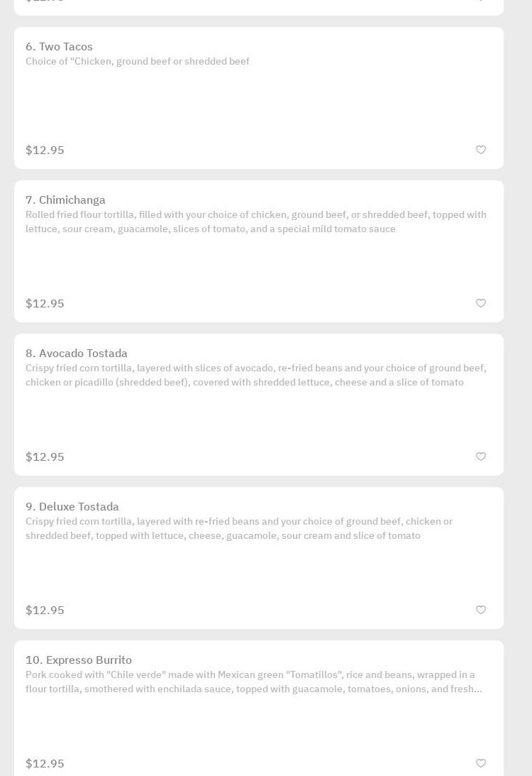
Task: Open 10. Expresso Burrito details
Action: pos(79,660)
